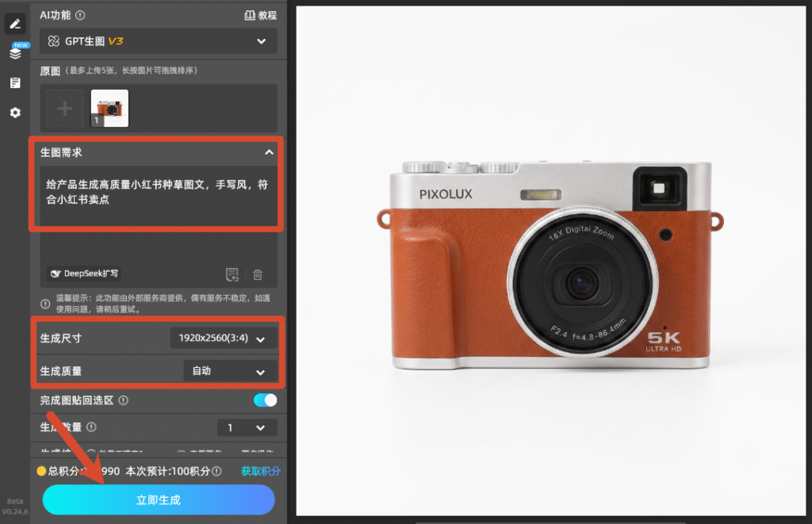Click the info icon beside AI功能
Image resolution: width=812 pixels, height=524 pixels.
pos(80,15)
